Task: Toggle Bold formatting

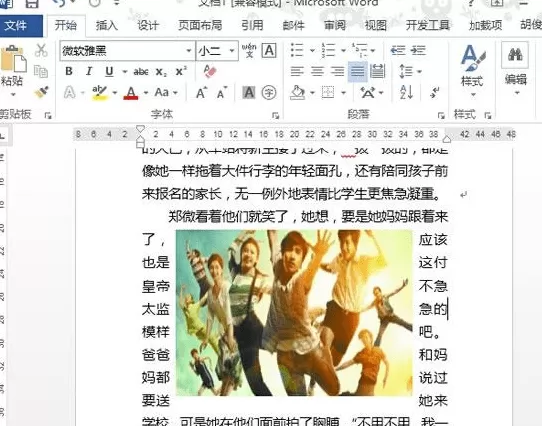Action: pyautogui.click(x=69, y=71)
